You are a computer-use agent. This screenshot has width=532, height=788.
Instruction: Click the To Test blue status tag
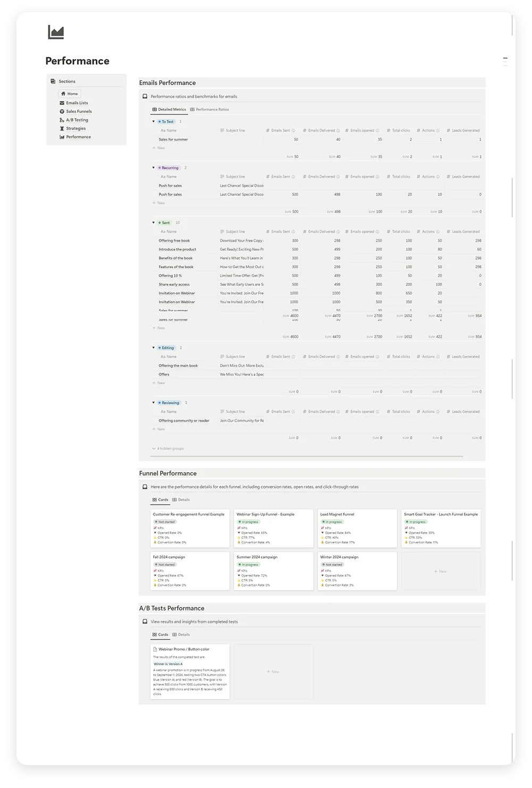click(167, 121)
